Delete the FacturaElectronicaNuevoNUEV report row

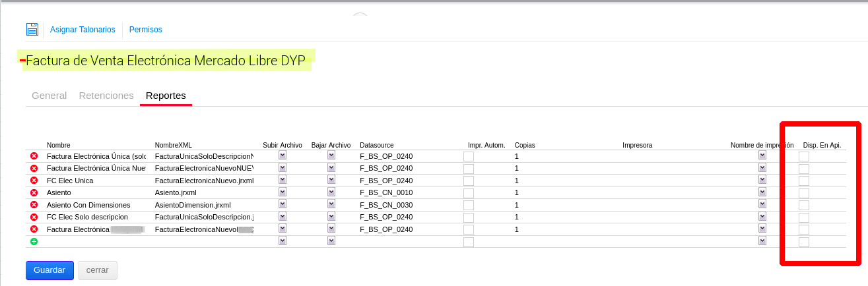point(34,168)
